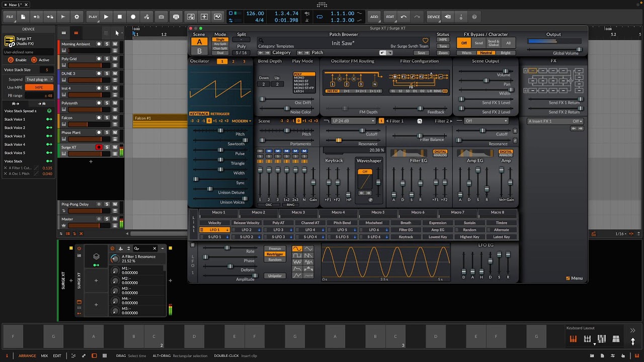The height and width of the screenshot is (362, 644).
Task: Click the device power icon in Surge XT device panel
Action: pos(79,248)
